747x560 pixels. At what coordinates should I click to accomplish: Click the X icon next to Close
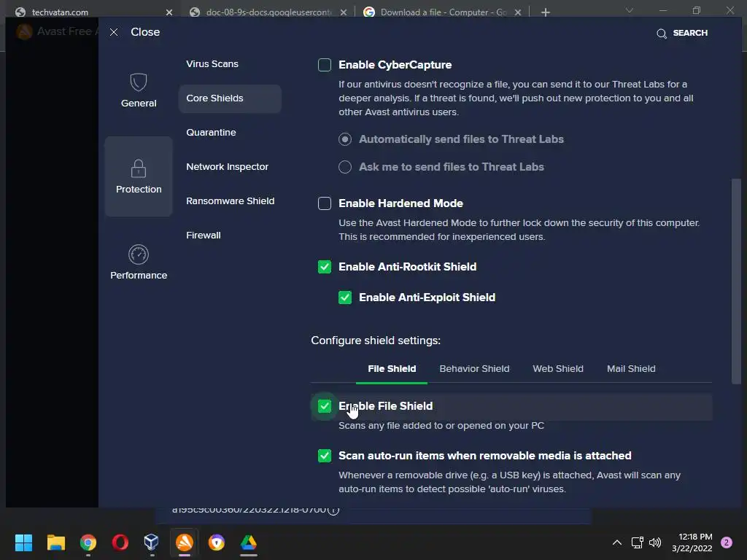(x=114, y=32)
